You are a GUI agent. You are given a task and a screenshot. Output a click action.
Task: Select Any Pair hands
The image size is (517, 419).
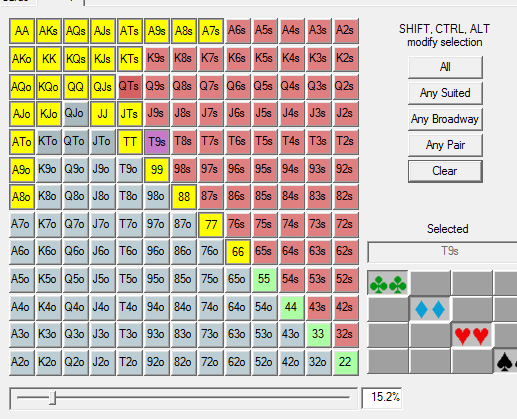[x=445, y=145]
